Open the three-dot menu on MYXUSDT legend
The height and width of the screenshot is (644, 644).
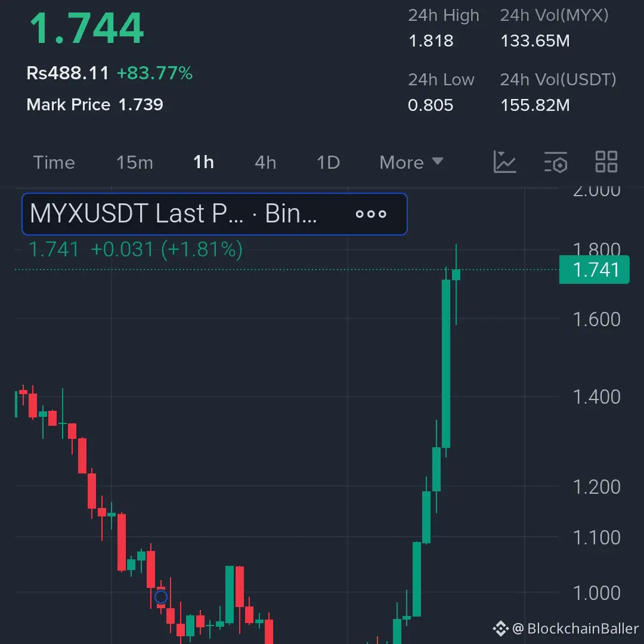(x=371, y=214)
